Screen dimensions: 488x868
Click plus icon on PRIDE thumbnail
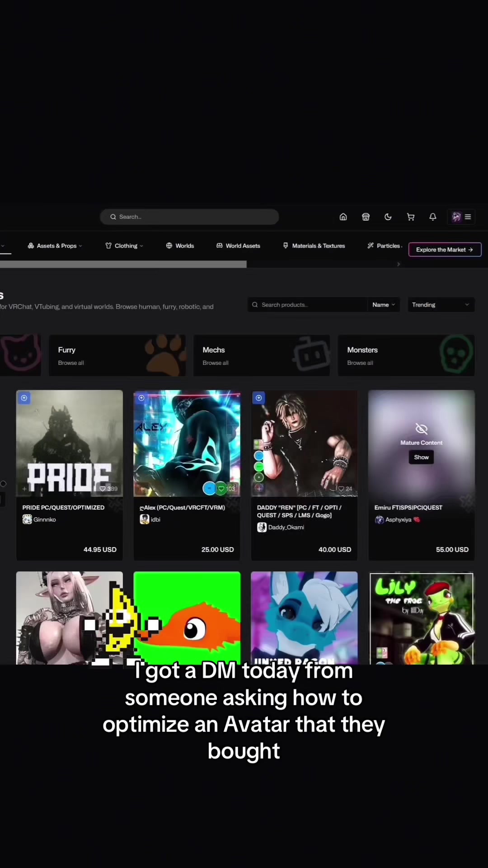25,489
